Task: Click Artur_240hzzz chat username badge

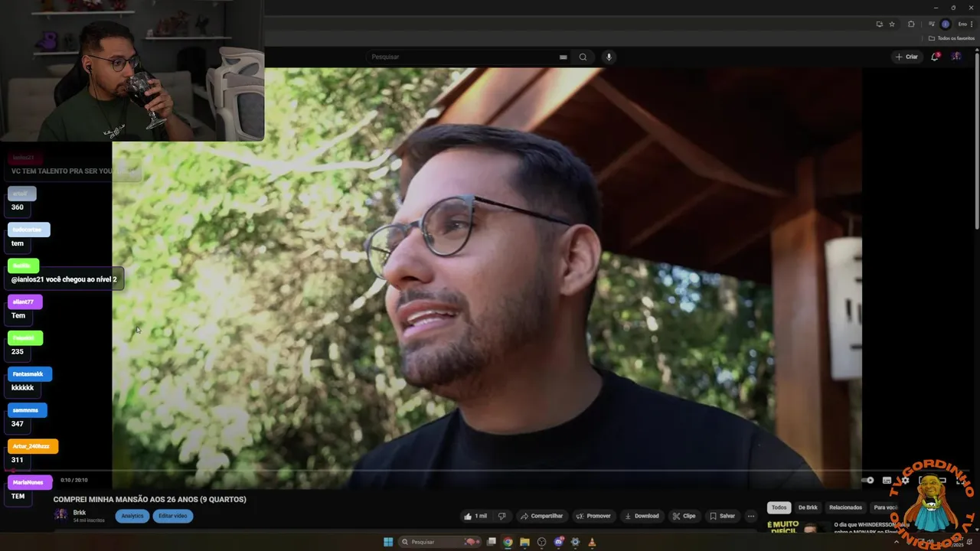Action: 33,446
